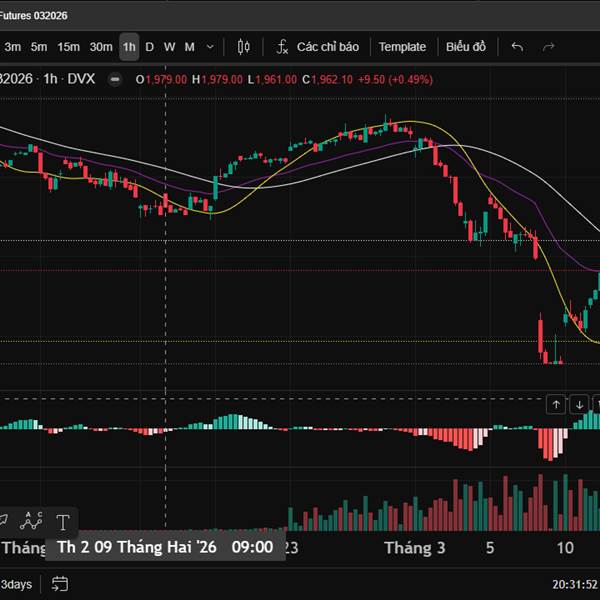Switch to the 30m timeframe
The image size is (600, 600).
[101, 47]
